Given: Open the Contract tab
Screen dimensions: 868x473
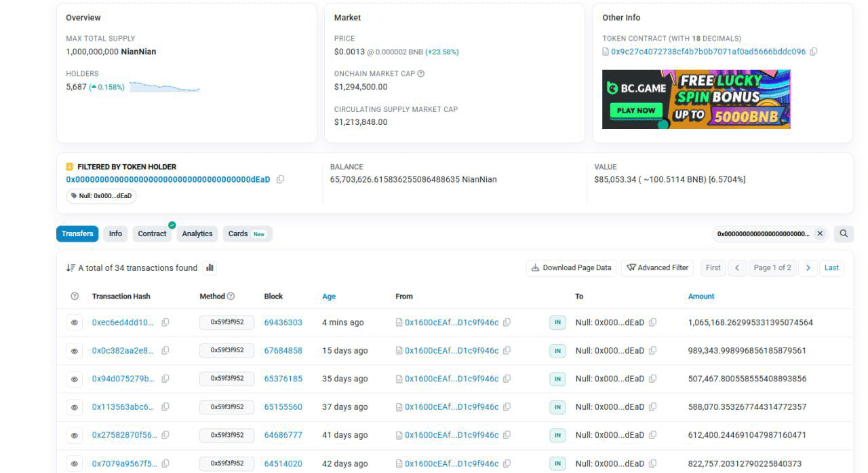Looking at the screenshot, I should pos(152,233).
